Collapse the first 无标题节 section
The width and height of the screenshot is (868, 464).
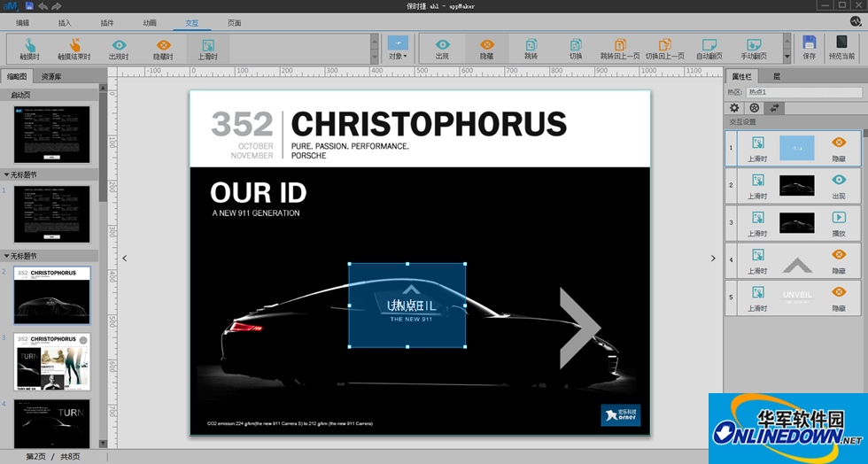tap(8, 175)
